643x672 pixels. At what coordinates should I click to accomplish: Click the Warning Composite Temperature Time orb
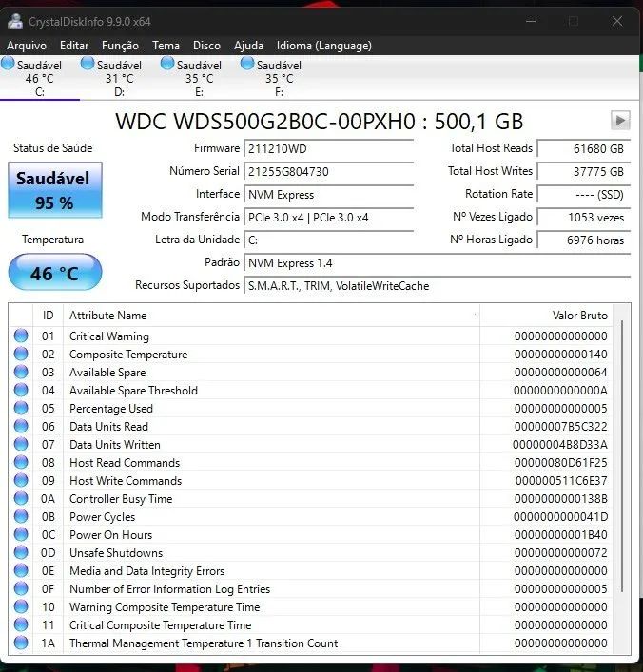21,606
